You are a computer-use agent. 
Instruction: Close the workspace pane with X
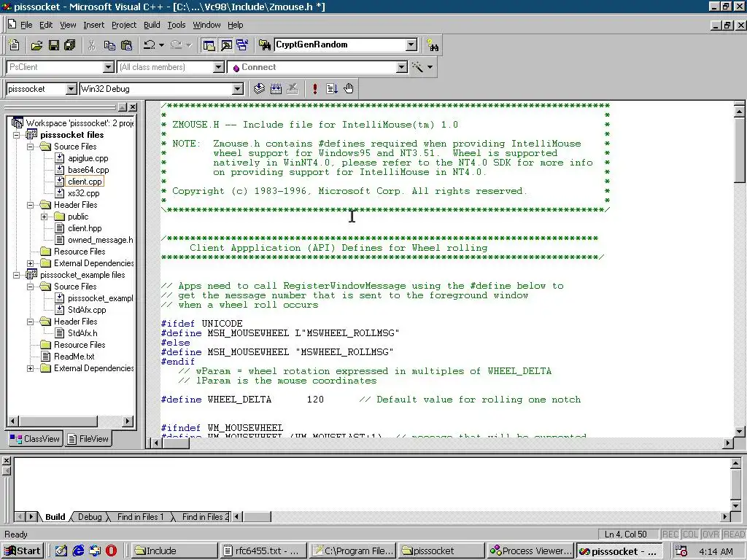click(133, 107)
